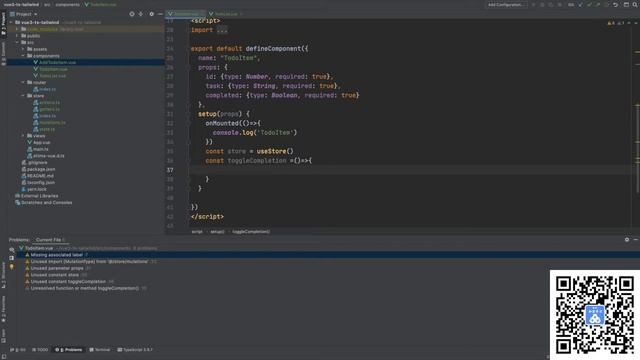Expand External Libraries node
Image resolution: width=640 pixels, height=360 pixels.
[37, 196]
